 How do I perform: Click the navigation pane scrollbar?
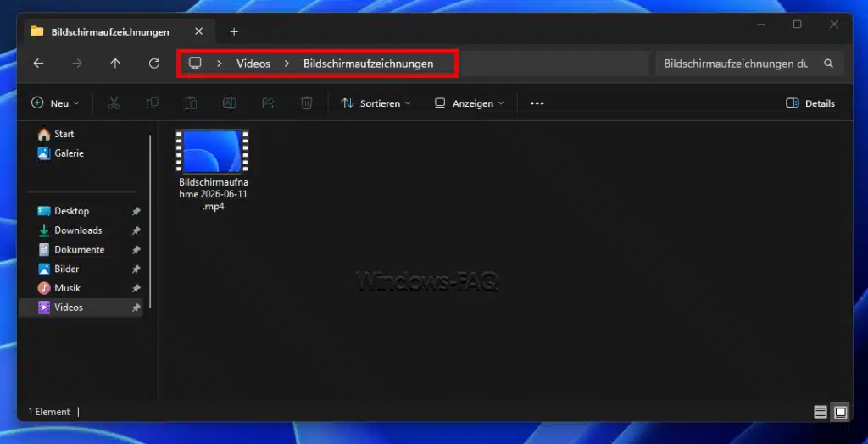[x=150, y=221]
